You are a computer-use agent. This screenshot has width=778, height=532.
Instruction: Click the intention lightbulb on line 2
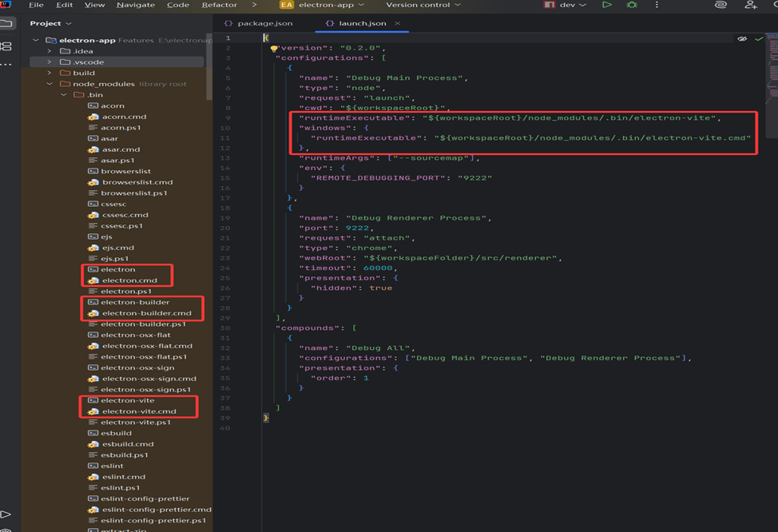point(274,48)
